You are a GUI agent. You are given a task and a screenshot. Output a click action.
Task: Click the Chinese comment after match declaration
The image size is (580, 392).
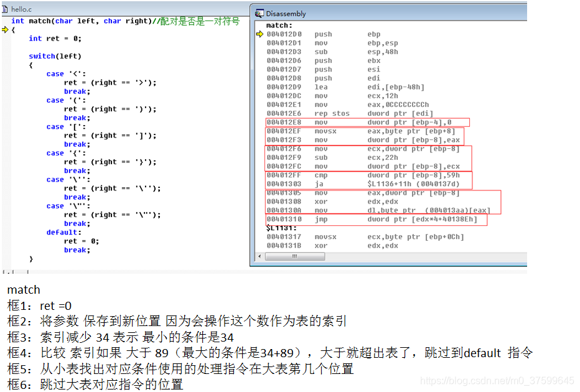(195, 21)
